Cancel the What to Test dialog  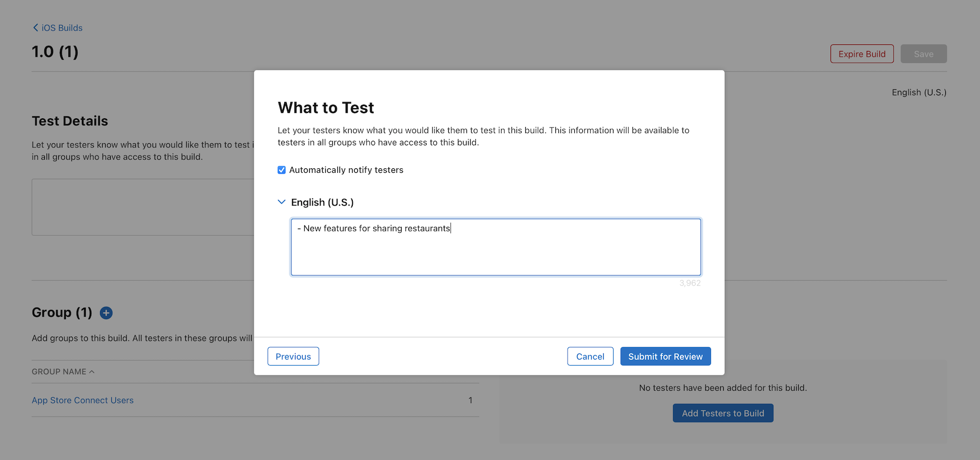pyautogui.click(x=590, y=356)
